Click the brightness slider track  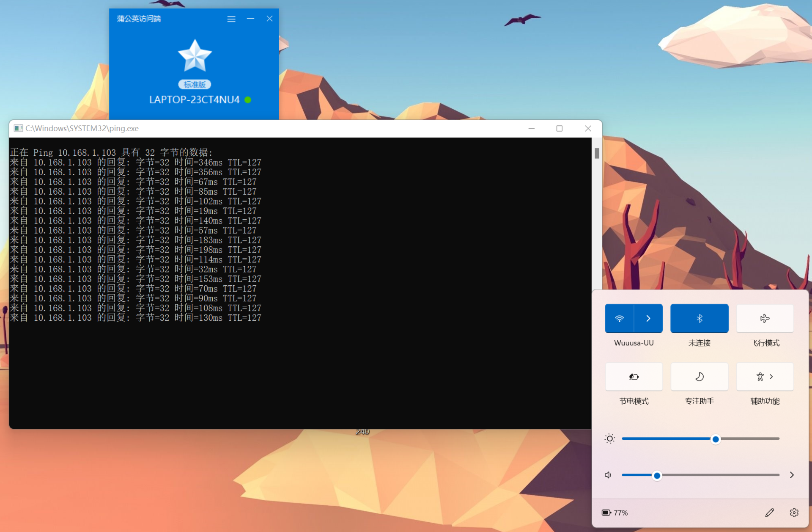[x=677, y=439]
